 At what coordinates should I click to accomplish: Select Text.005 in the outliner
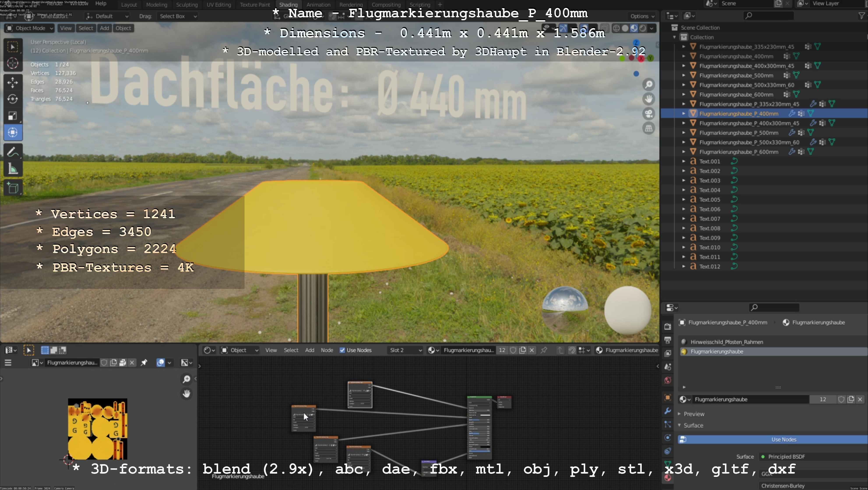709,199
